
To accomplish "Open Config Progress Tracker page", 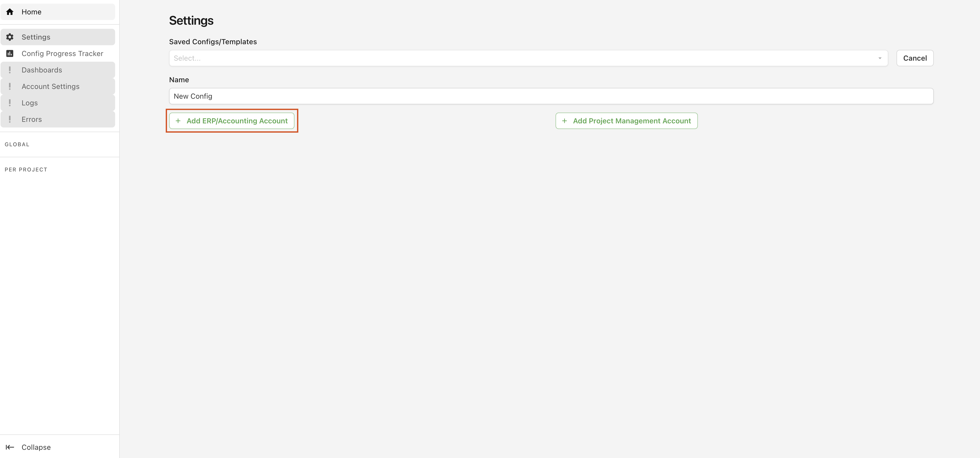I will [58, 54].
